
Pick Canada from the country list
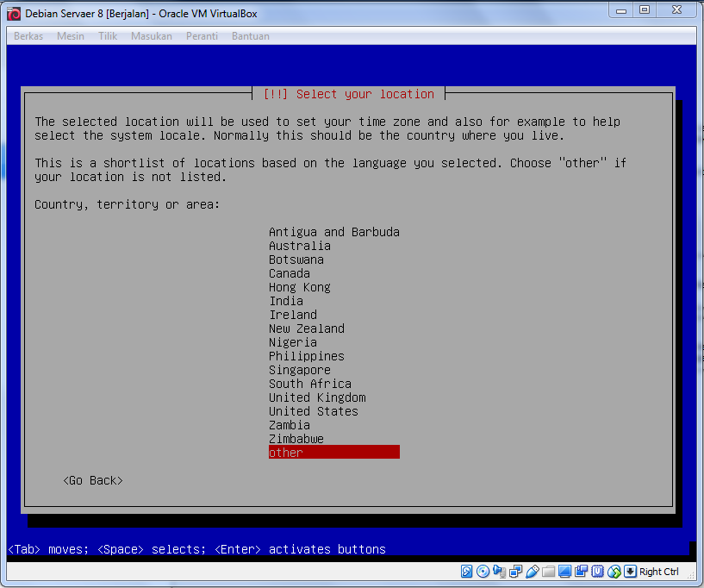tap(334, 273)
